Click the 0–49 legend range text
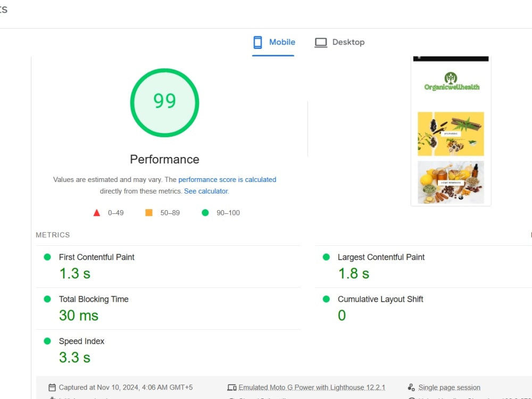 tap(115, 213)
